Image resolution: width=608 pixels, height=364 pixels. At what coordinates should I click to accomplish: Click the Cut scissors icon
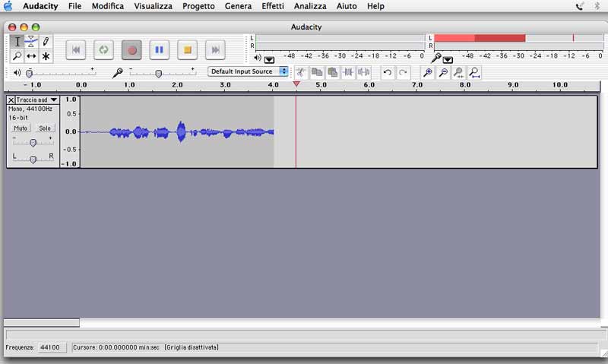tap(300, 72)
